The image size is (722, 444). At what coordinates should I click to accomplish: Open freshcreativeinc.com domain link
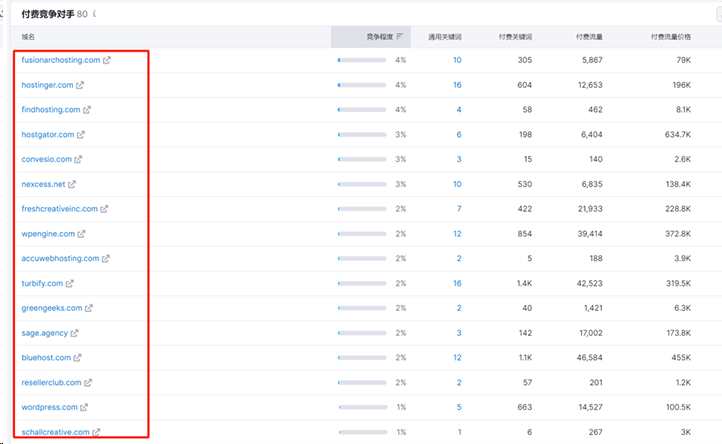pyautogui.click(x=59, y=209)
